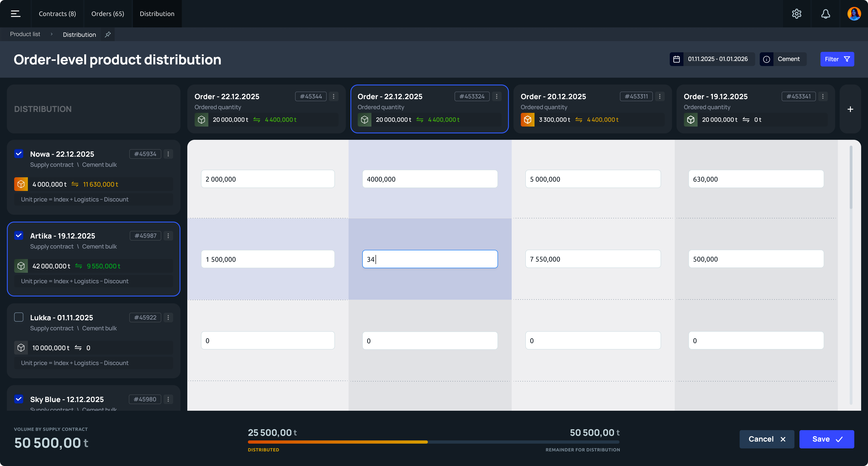Click box icon of order #45344
The width and height of the screenshot is (868, 466).
click(x=201, y=120)
